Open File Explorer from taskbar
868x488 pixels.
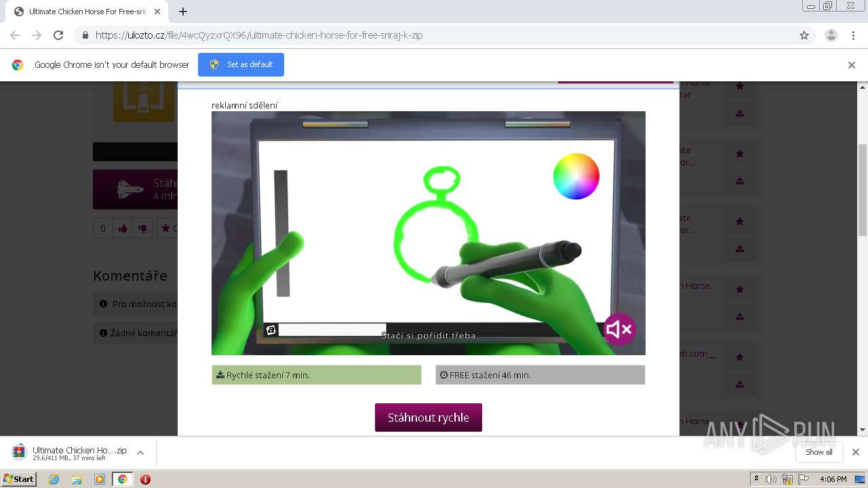click(77, 479)
